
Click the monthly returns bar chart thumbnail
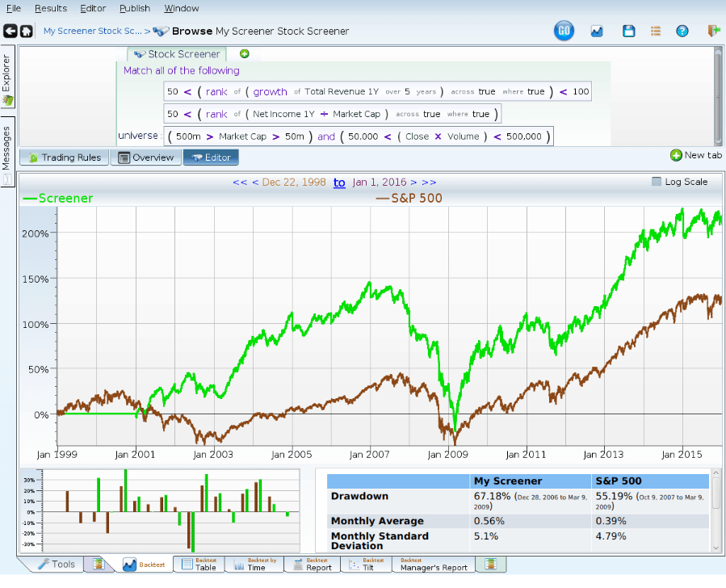coord(160,510)
